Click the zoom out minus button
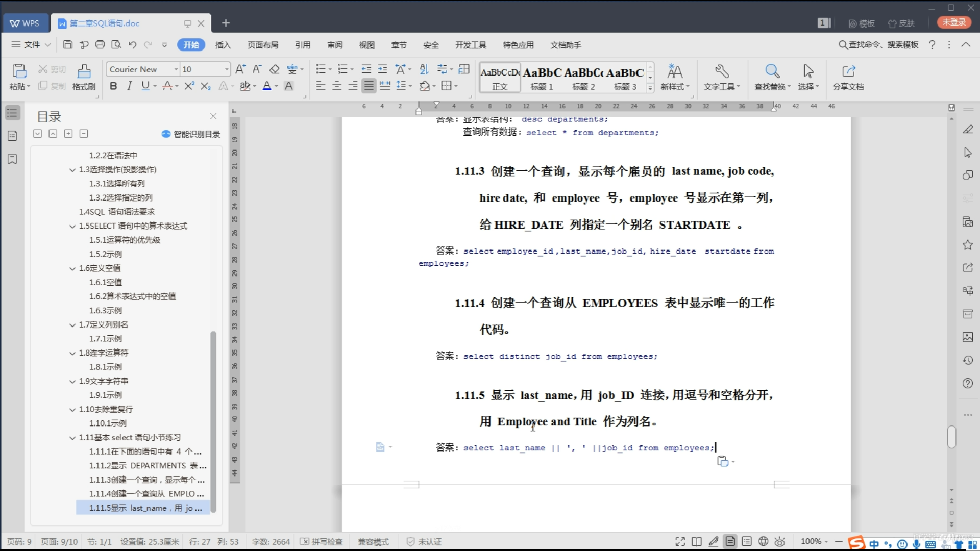Screen dimensions: 980x551 point(839,542)
